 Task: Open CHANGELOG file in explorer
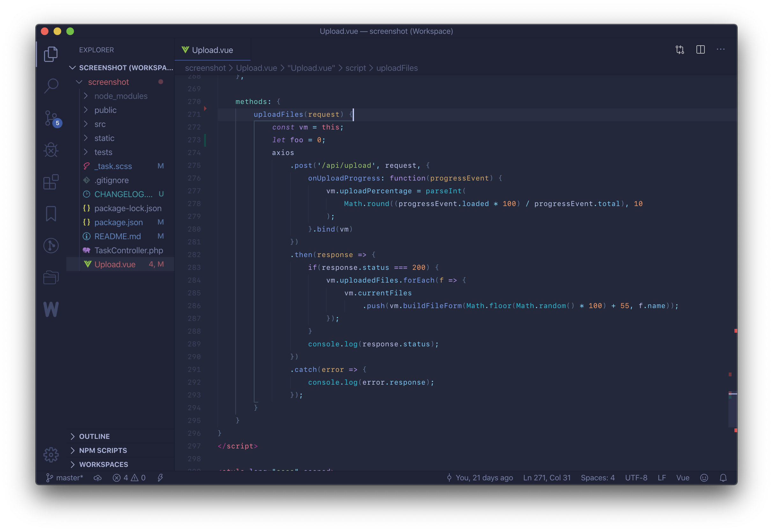120,194
